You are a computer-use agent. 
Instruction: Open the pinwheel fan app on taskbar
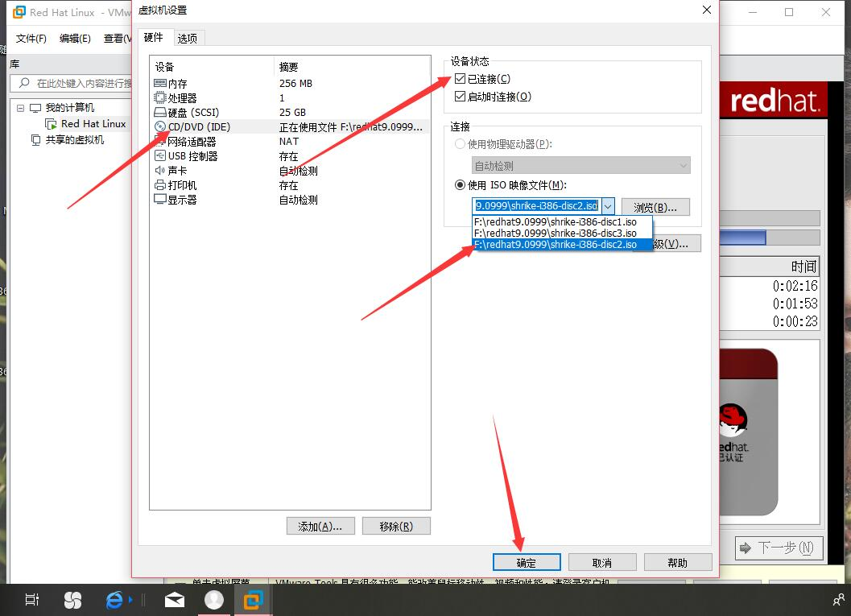click(72, 600)
